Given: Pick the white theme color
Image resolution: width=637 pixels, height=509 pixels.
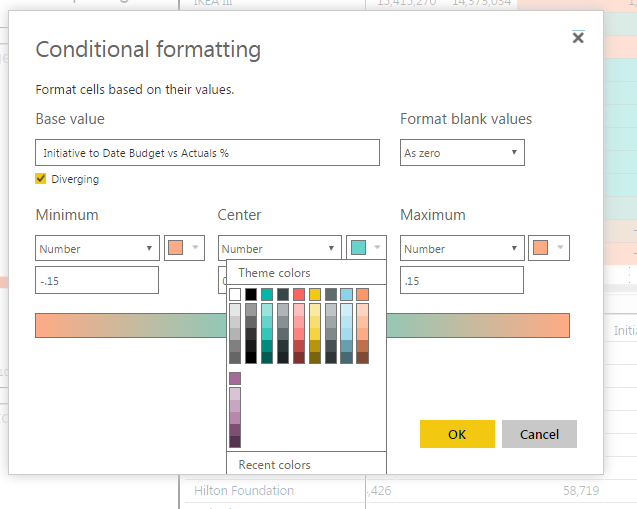Looking at the screenshot, I should click(x=235, y=295).
